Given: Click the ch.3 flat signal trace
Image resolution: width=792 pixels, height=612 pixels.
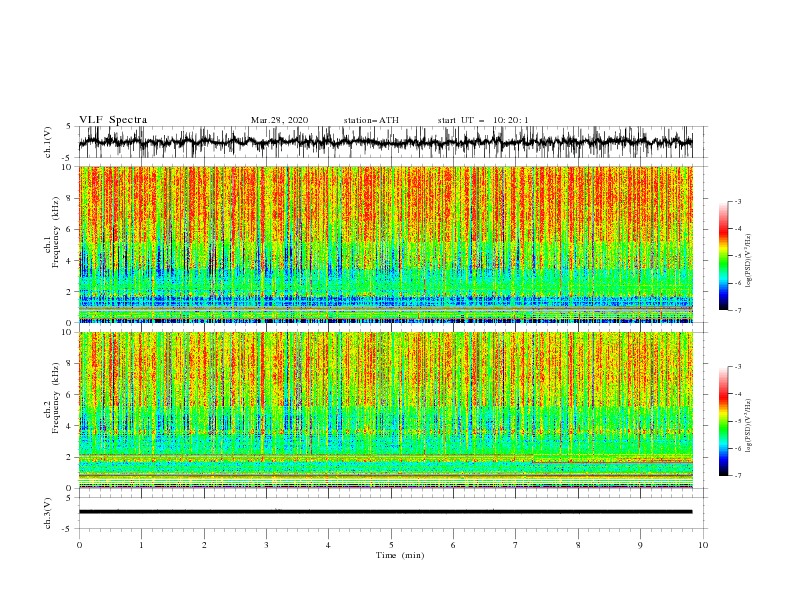Looking at the screenshot, I should pyautogui.click(x=385, y=512).
